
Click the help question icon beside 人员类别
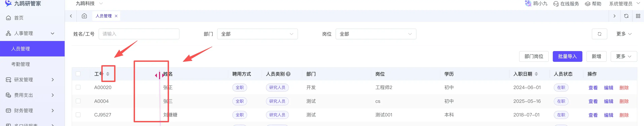click(288, 74)
